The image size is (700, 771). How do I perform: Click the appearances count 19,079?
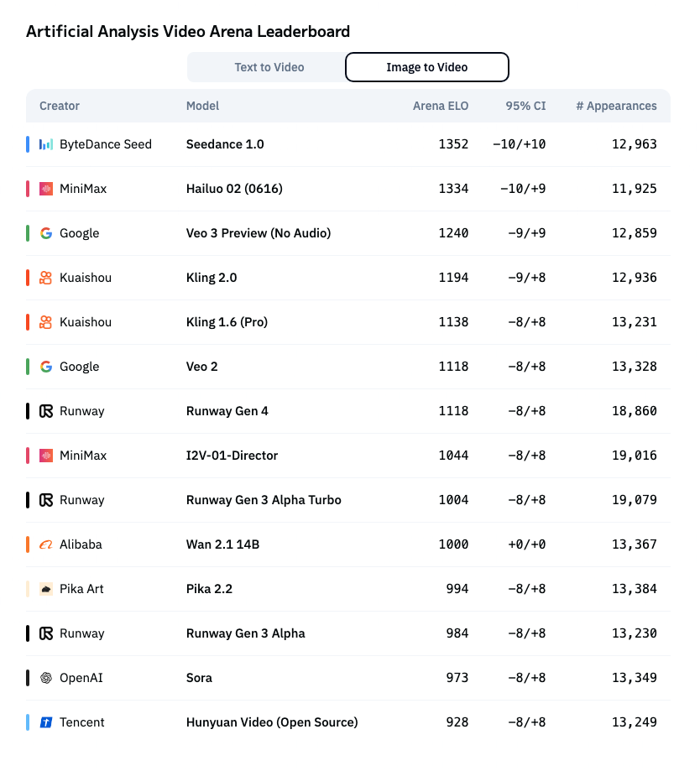[634, 500]
